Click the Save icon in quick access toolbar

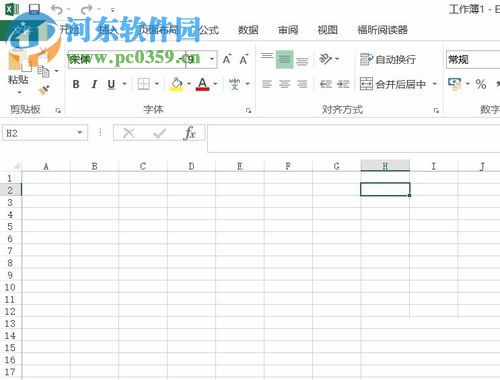pyautogui.click(x=34, y=9)
